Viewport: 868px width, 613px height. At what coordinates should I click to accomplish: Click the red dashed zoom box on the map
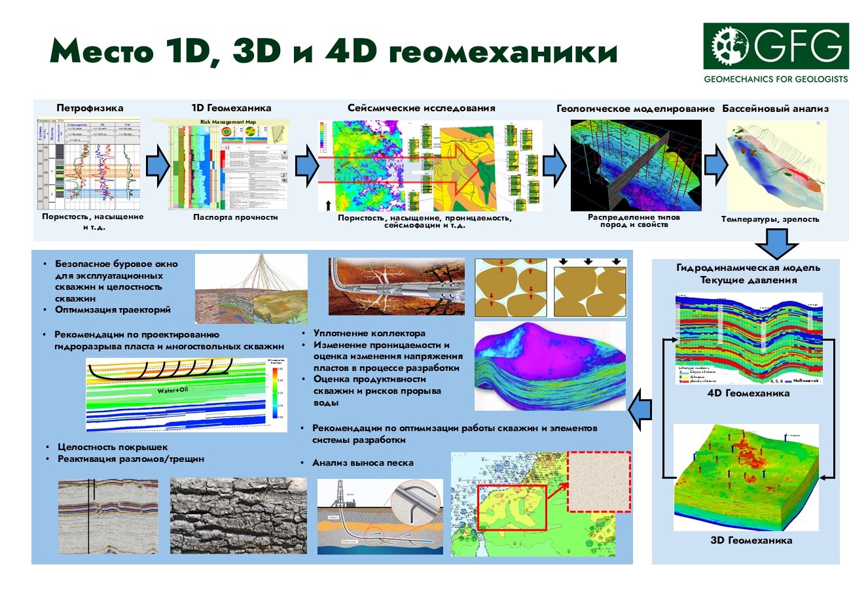click(598, 482)
